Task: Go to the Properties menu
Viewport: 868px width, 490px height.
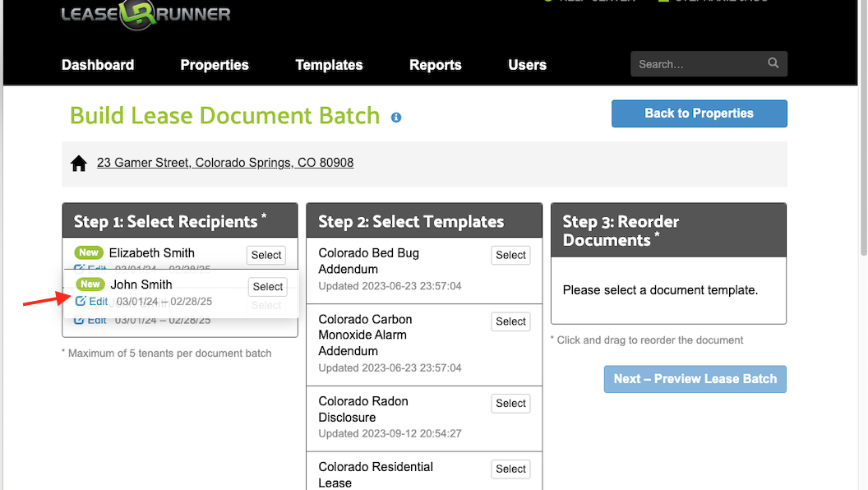Action: coord(215,65)
